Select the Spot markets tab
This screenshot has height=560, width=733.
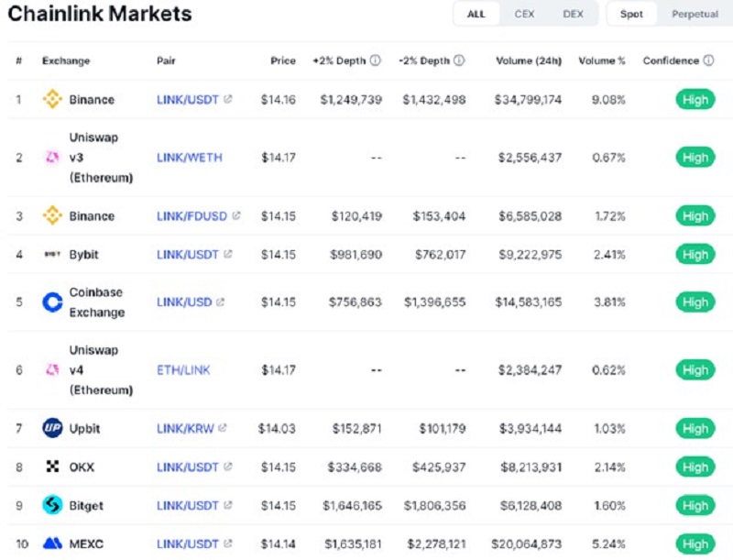631,14
